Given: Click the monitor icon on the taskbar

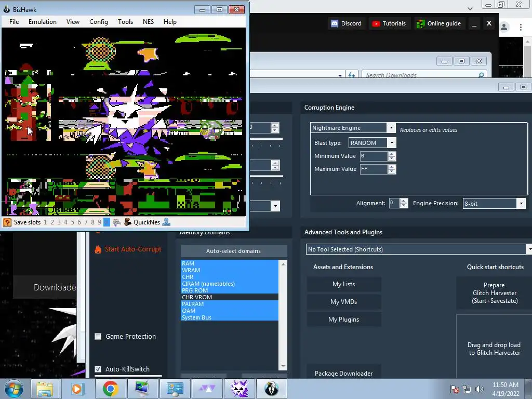Looking at the screenshot, I should click(142, 389).
